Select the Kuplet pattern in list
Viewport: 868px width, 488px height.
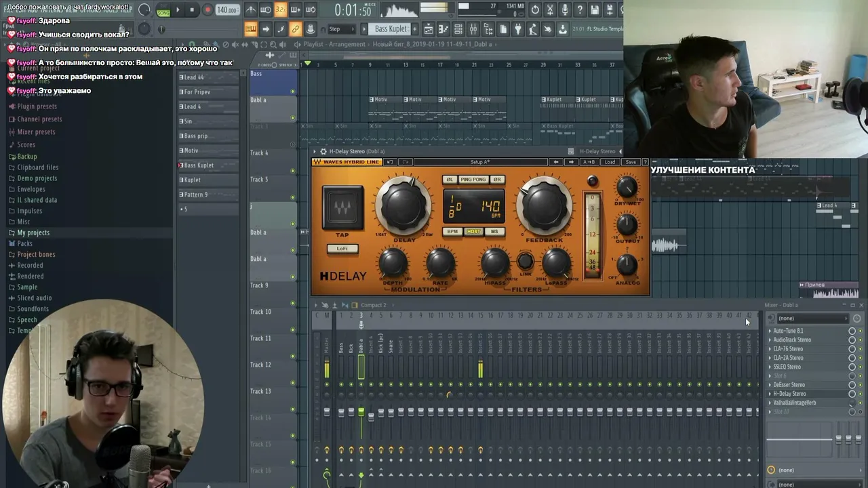point(208,180)
